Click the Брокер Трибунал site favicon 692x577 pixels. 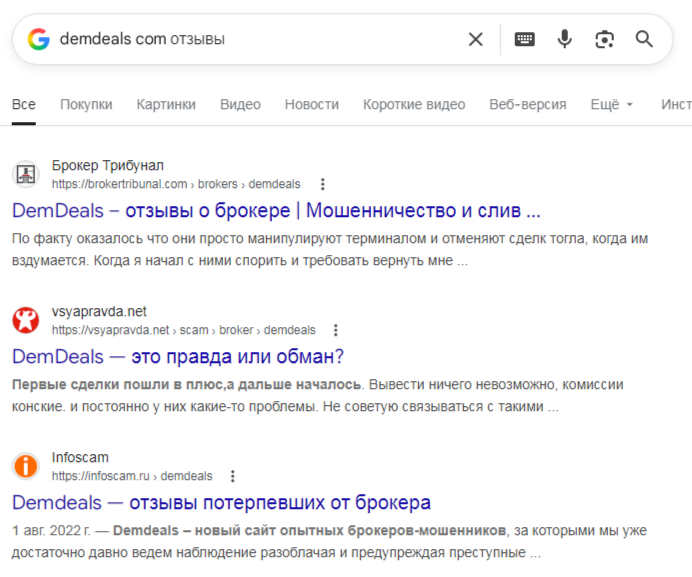click(x=26, y=174)
